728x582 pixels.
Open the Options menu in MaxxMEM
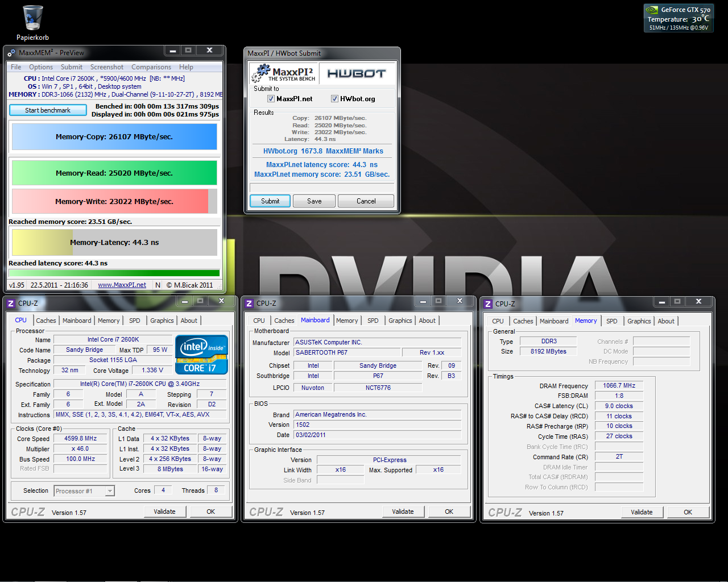[x=41, y=67]
